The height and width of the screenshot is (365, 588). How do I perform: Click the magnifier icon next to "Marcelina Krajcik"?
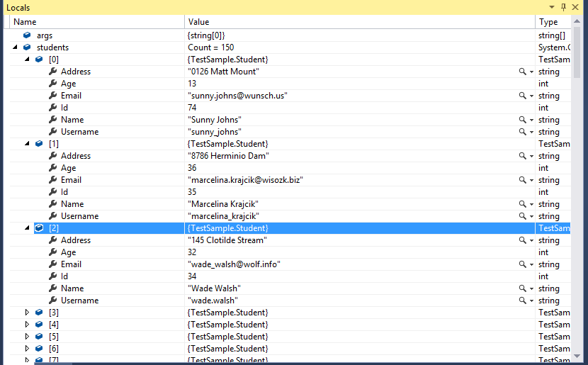522,204
